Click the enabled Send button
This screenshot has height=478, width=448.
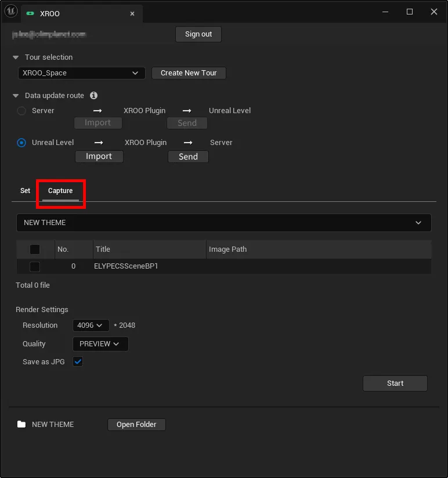pos(188,157)
